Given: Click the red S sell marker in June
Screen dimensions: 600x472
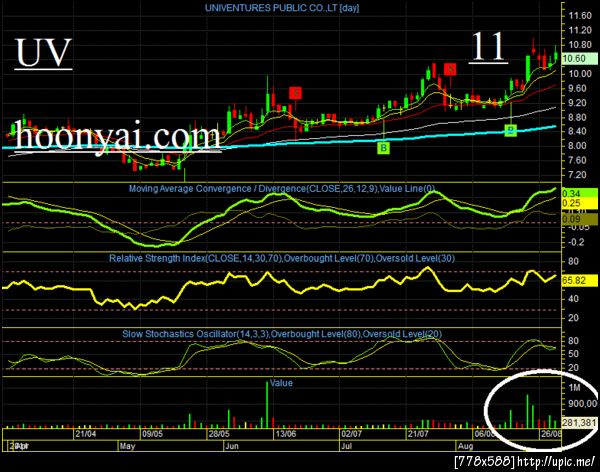Looking at the screenshot, I should (x=295, y=93).
